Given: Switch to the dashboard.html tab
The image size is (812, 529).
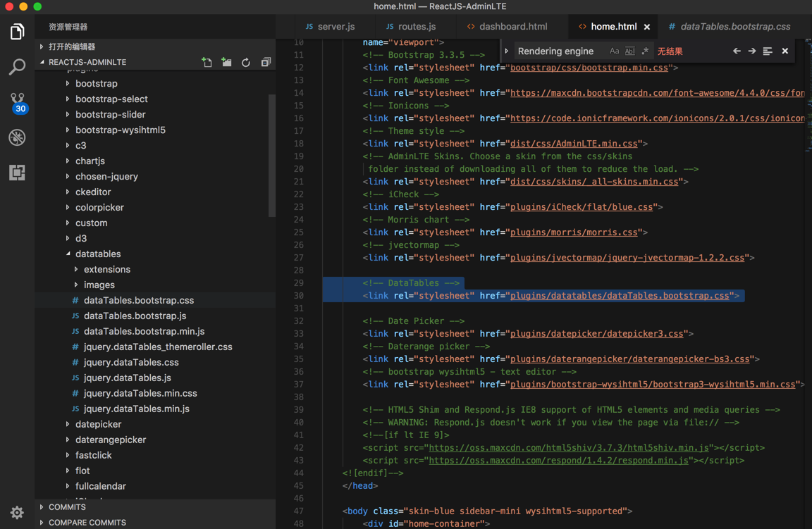Looking at the screenshot, I should (512, 27).
